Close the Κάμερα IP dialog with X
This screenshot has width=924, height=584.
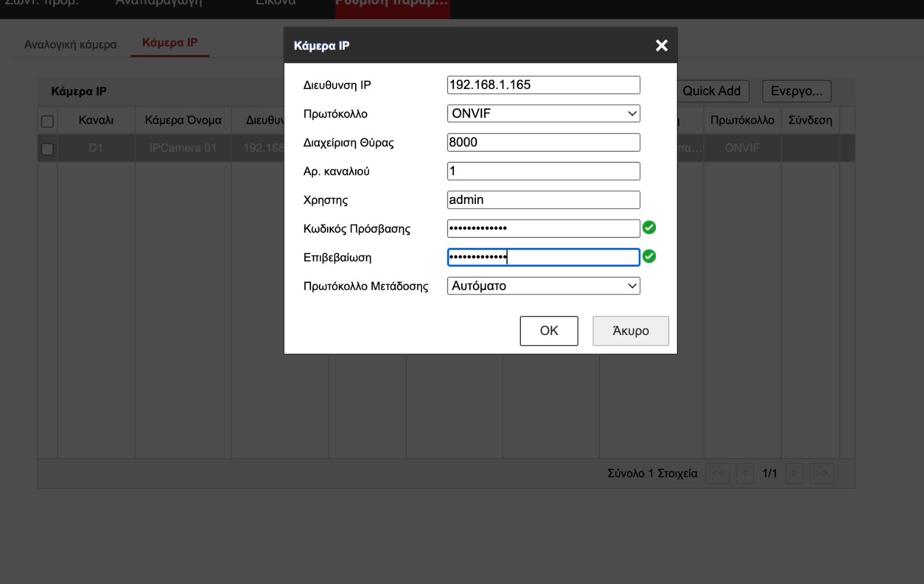662,46
